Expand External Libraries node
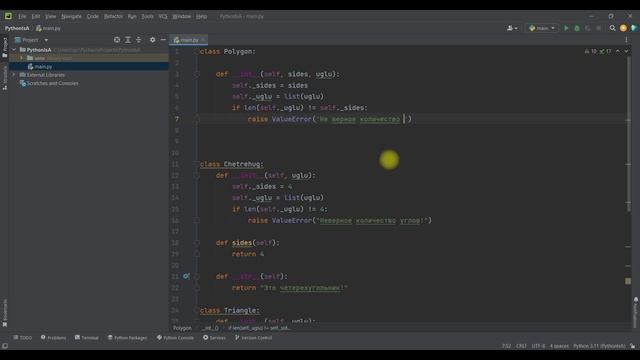 [14, 75]
